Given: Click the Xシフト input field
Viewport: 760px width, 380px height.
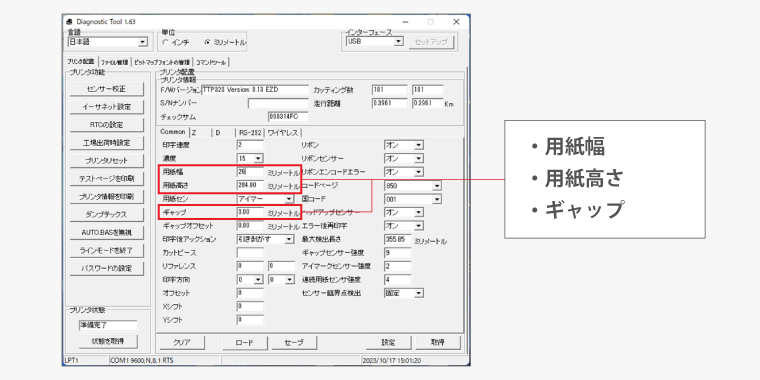Looking at the screenshot, I should click(250, 306).
